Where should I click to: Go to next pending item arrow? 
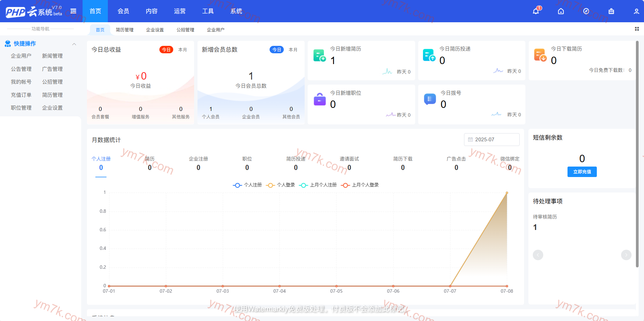[x=626, y=255]
